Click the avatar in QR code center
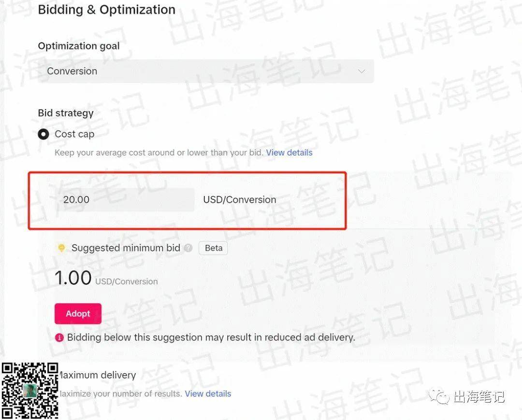 tap(30, 391)
